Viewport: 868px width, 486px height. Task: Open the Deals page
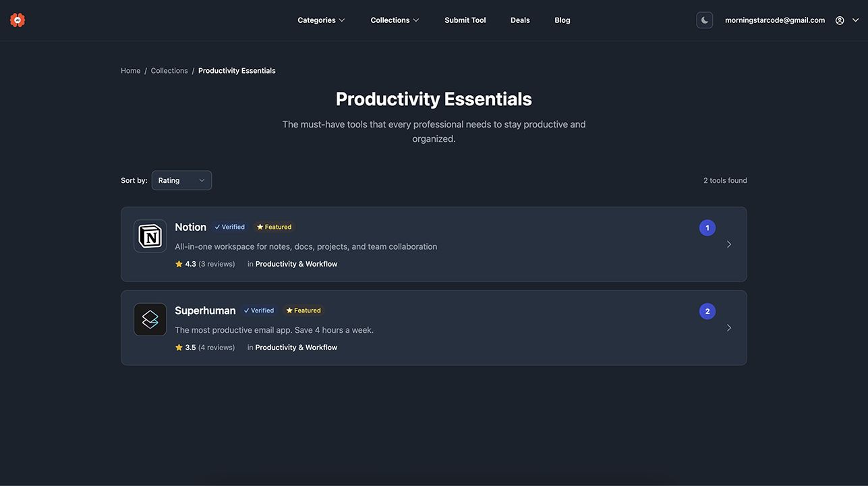(x=520, y=20)
